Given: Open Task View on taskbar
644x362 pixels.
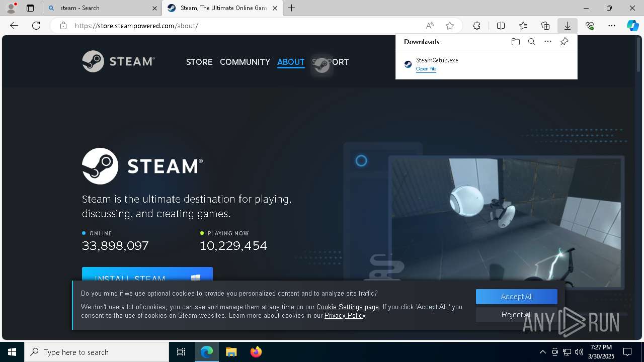Looking at the screenshot, I should pos(181,352).
